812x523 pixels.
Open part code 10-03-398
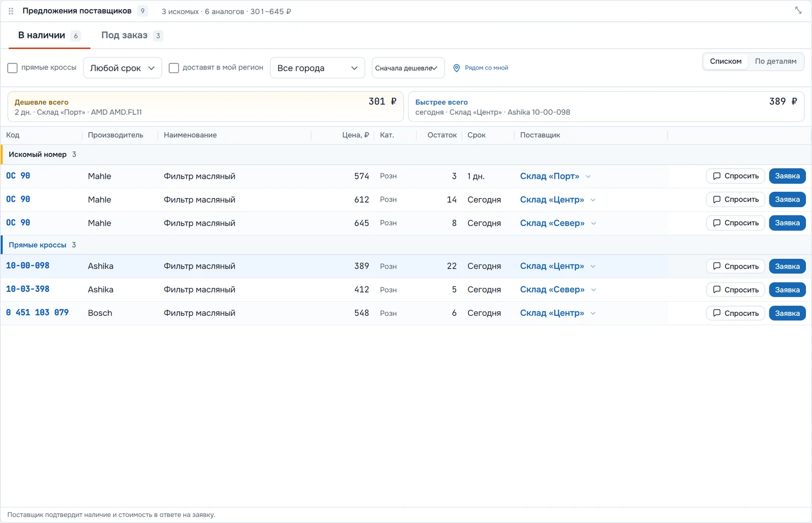pos(28,289)
